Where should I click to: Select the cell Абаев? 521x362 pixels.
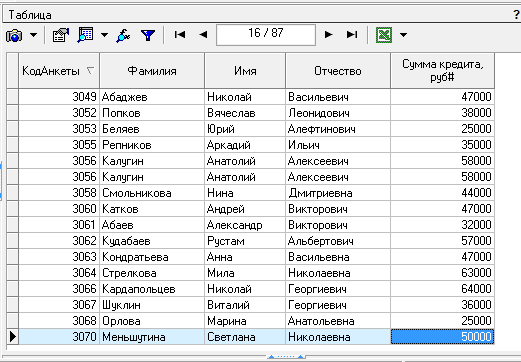(x=152, y=225)
